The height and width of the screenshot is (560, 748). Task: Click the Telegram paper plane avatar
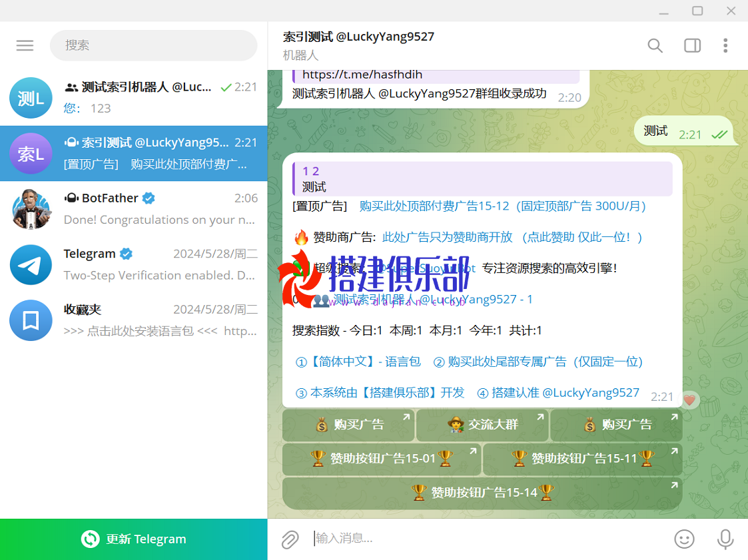31,265
